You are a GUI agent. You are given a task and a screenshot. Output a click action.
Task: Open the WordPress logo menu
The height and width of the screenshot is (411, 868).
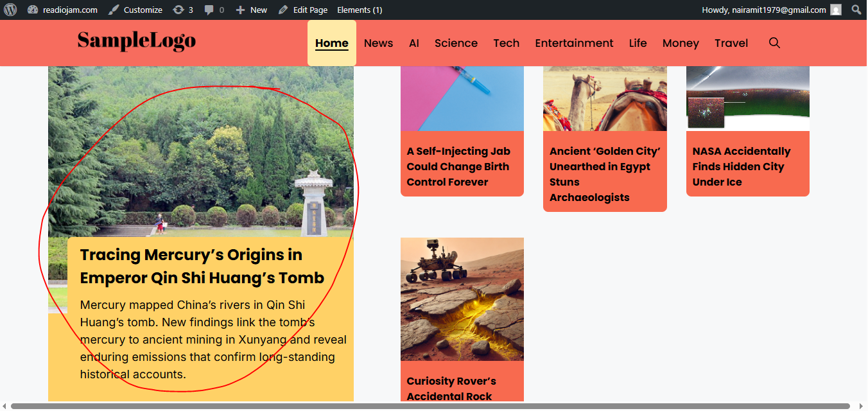tap(10, 10)
